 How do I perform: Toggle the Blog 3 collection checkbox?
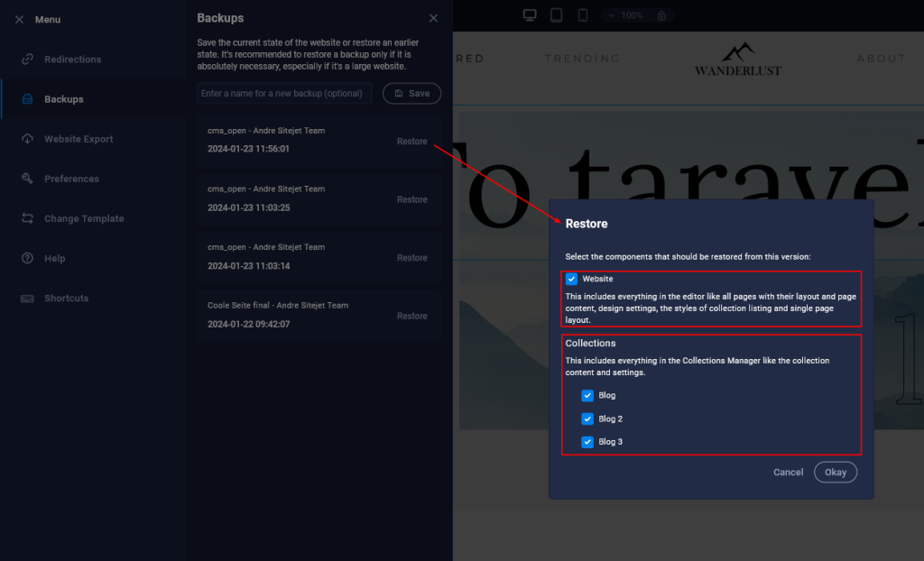point(587,441)
